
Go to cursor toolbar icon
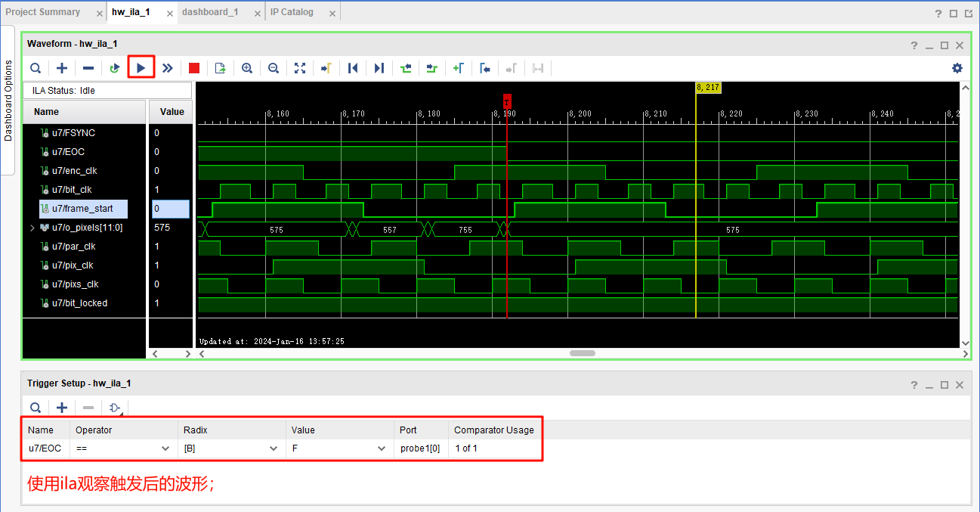(326, 68)
